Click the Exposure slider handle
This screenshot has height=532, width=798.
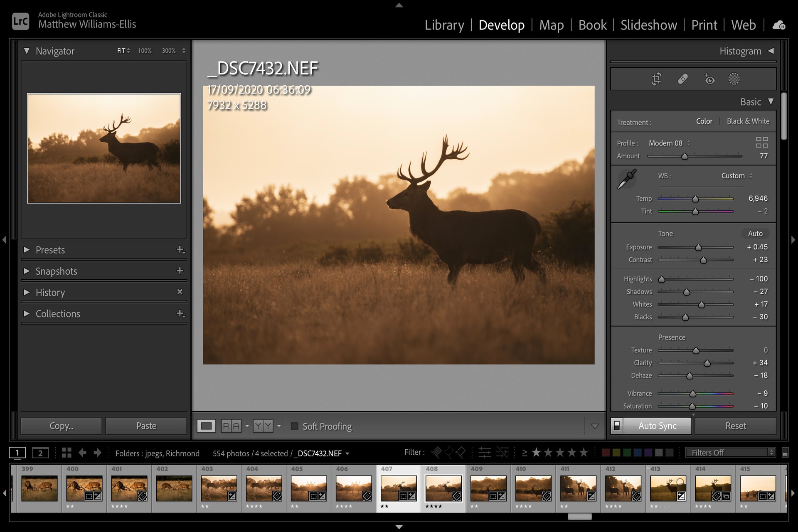pos(698,248)
